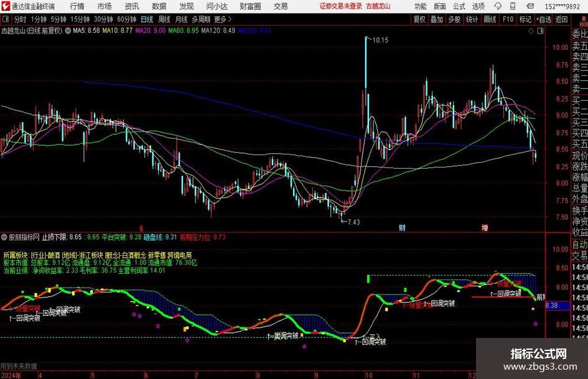Open the 版面 menu
Screen dimensions: 588x379
pyautogui.click(x=439, y=6)
